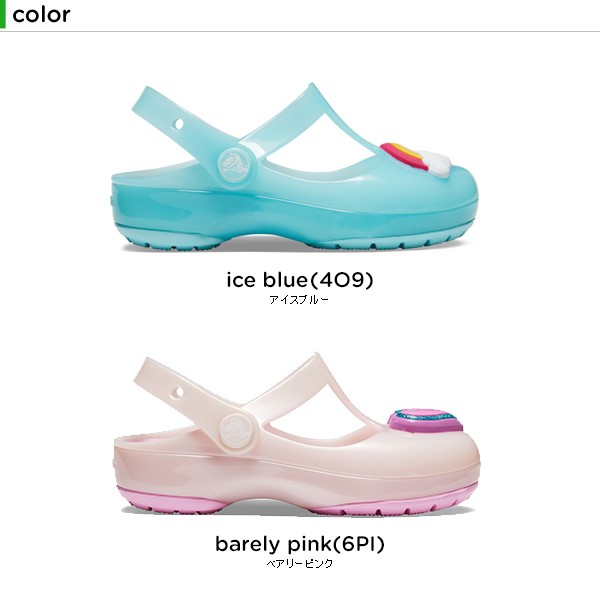Click the Japanese ベアリーピンク caption
The image size is (600, 600).
[300, 563]
